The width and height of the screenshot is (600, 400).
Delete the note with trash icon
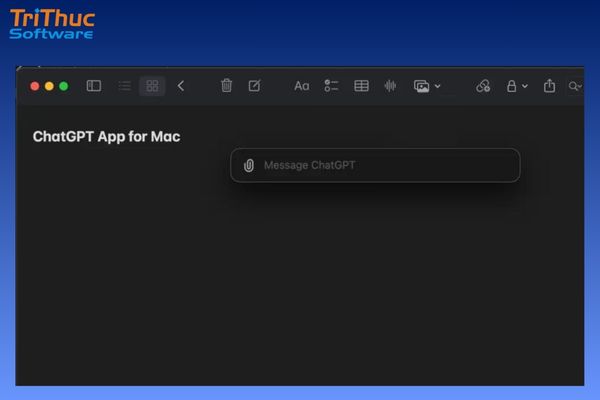(227, 85)
